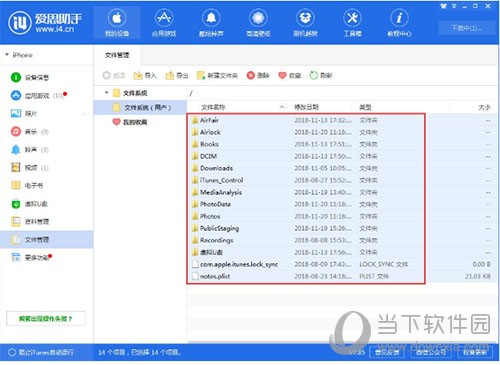Open File Management in the sidebar

(x=46, y=239)
